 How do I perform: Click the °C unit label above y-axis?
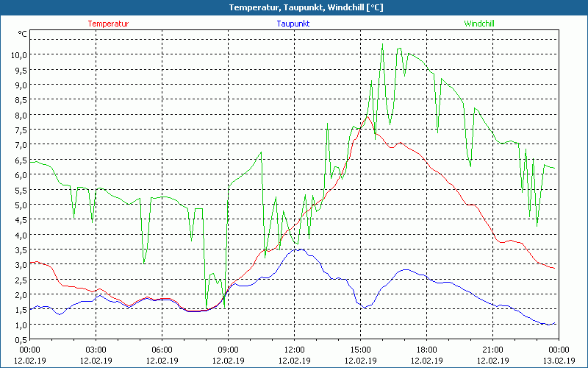pyautogui.click(x=22, y=34)
